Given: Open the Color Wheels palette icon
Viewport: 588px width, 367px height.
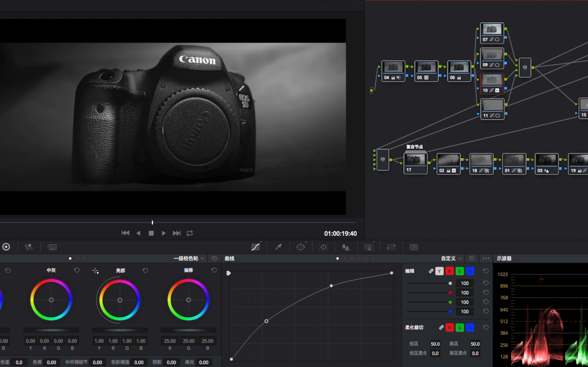Looking at the screenshot, I should [x=6, y=247].
